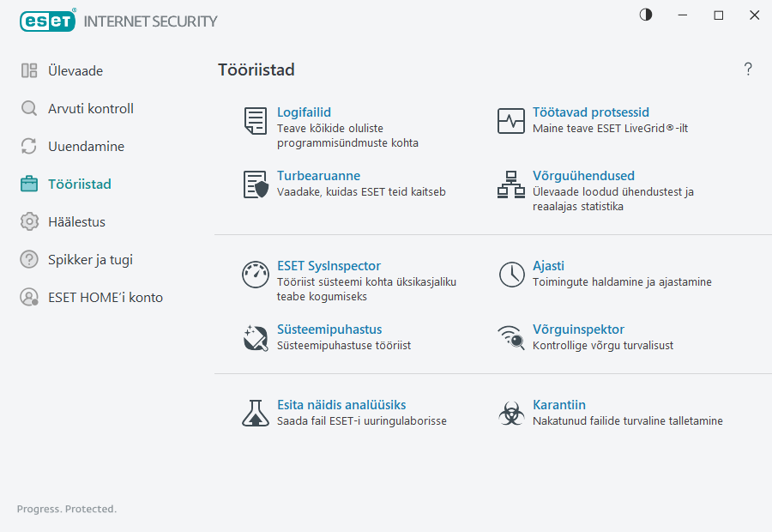The image size is (772, 532).
Task: Click the Ajasti clock icon
Action: [511, 275]
